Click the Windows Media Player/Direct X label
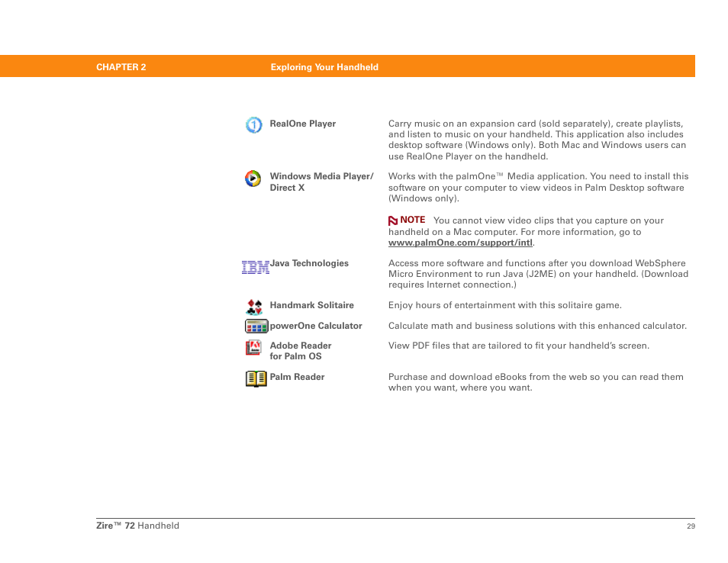The width and height of the screenshot is (728, 563). tap(321, 182)
